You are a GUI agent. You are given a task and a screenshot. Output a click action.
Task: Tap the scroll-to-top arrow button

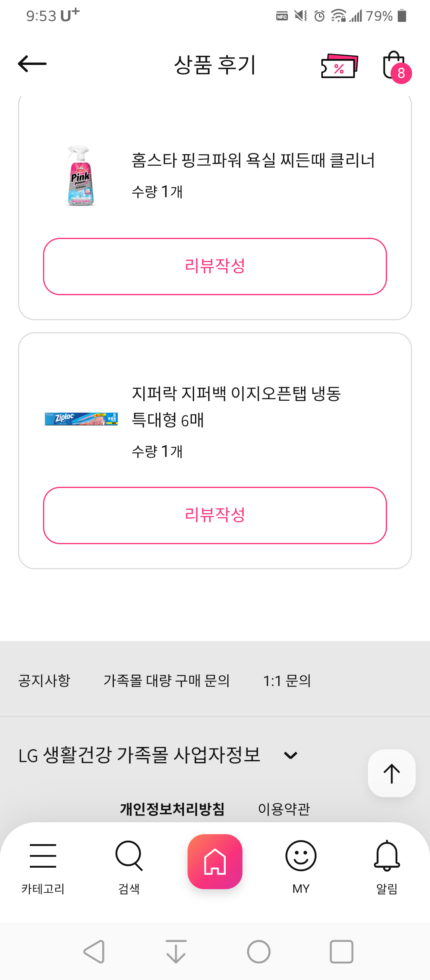point(392,773)
